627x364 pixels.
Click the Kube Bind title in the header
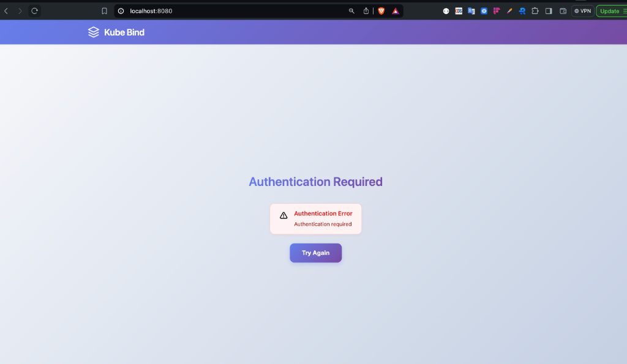[x=123, y=32]
